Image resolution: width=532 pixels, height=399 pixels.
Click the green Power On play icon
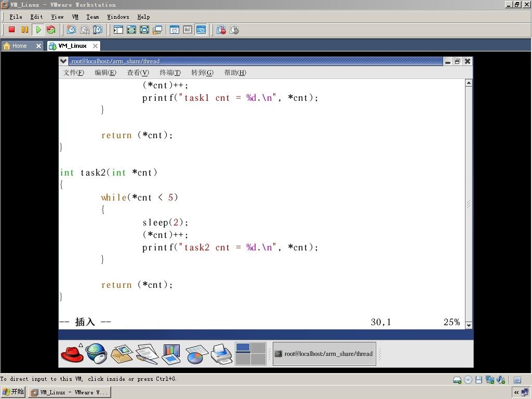38,30
